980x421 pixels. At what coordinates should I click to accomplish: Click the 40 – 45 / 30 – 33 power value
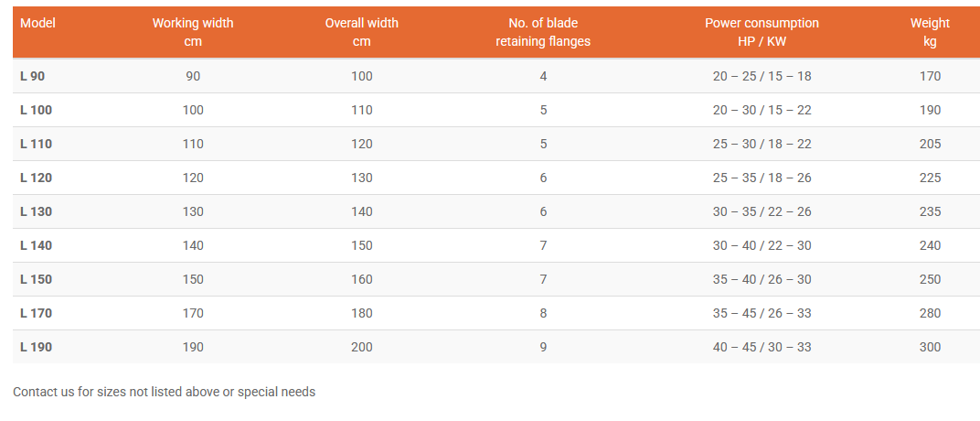pos(762,347)
